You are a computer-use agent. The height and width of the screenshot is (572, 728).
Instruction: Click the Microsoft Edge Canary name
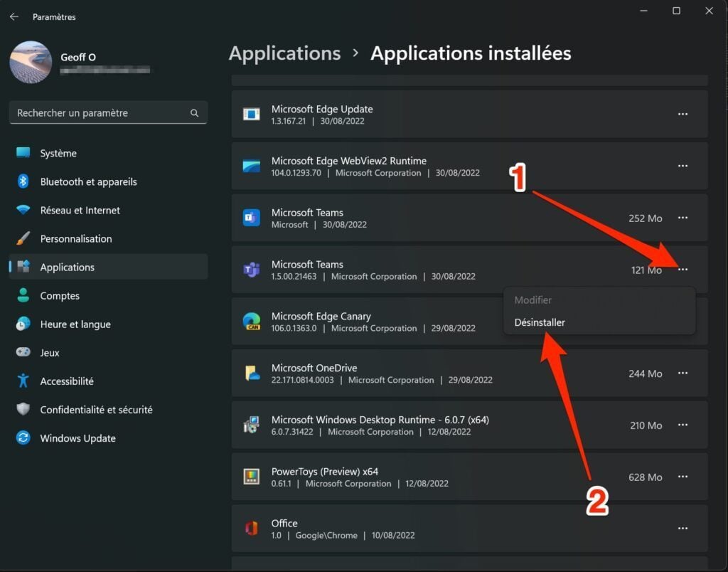[321, 317]
